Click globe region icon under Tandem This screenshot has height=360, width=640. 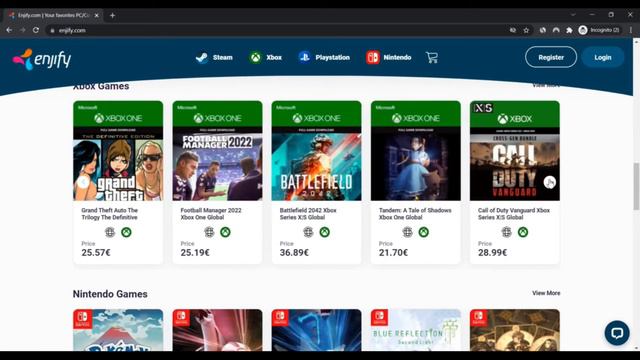(407, 232)
